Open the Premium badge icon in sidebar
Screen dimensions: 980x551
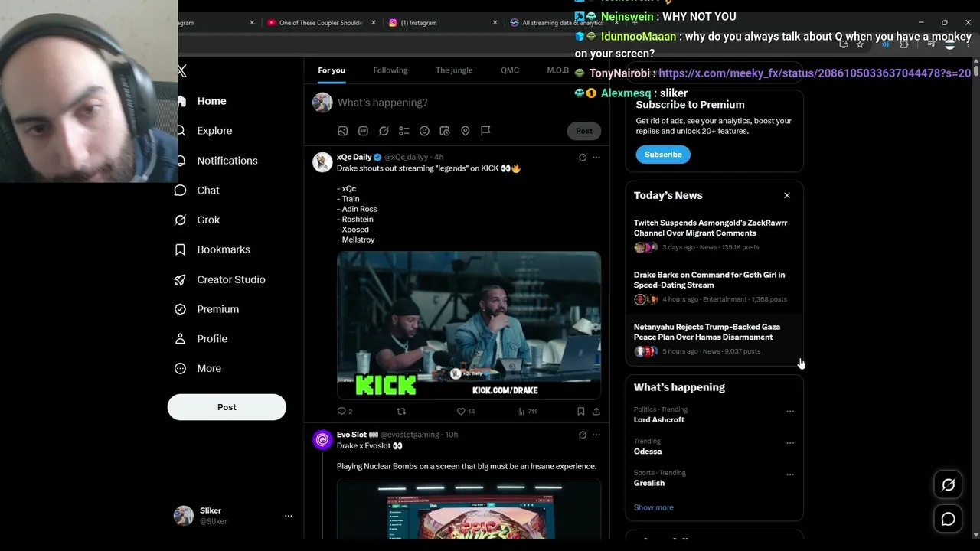(x=181, y=309)
